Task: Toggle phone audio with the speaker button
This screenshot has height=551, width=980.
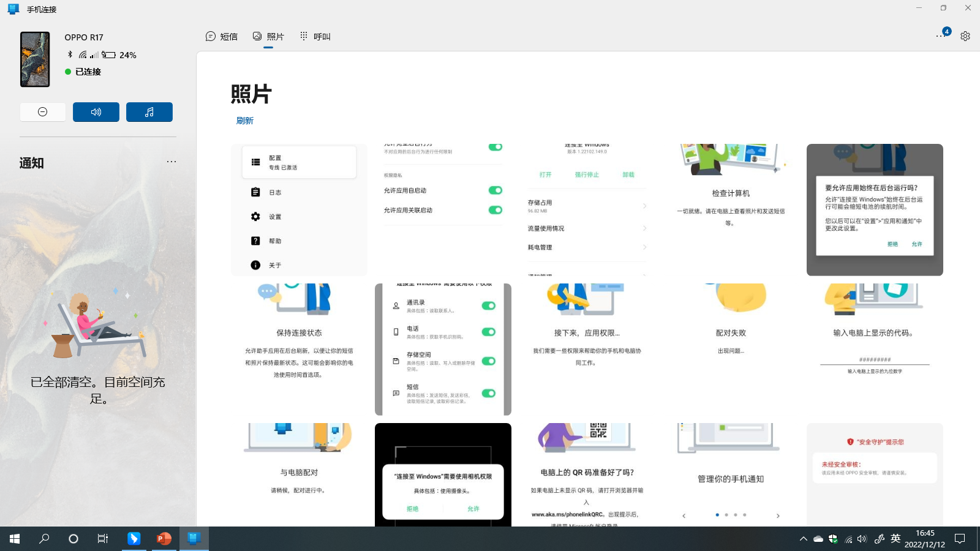Action: click(x=96, y=111)
